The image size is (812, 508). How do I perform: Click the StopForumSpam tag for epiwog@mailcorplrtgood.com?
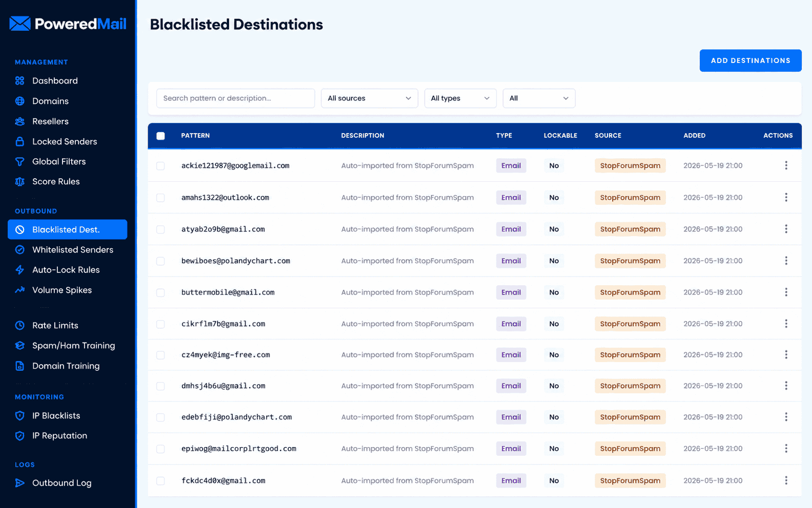pos(630,449)
